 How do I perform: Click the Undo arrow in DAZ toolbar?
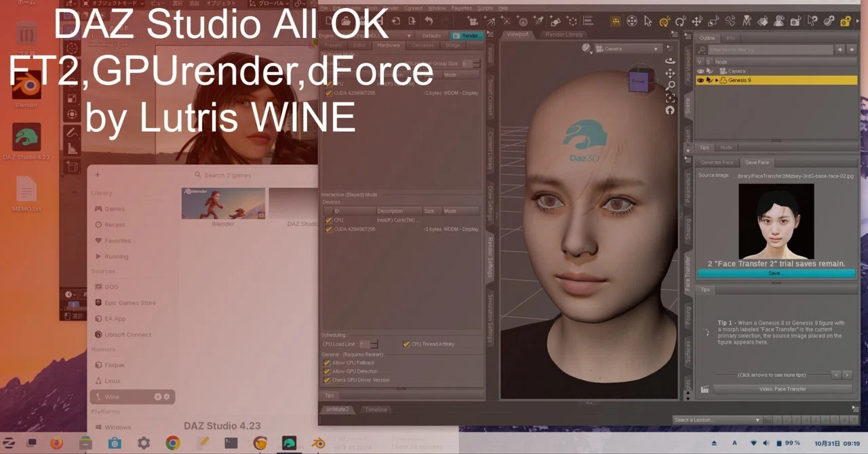429,20
